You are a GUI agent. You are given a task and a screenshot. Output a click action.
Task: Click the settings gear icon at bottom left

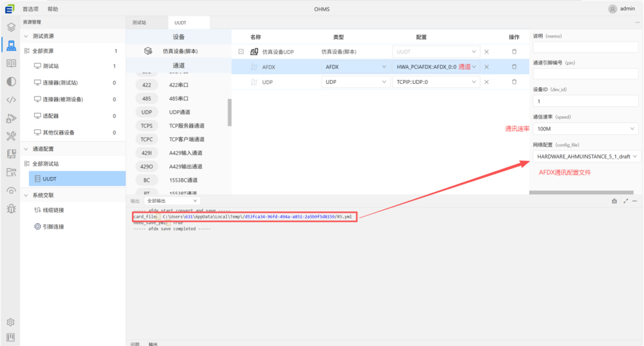tap(10, 322)
